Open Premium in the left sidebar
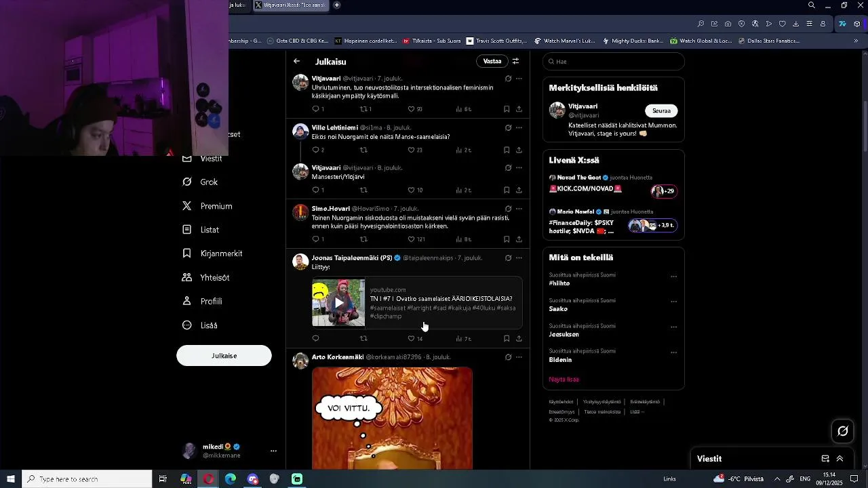Viewport: 868px width, 488px height. pos(208,206)
